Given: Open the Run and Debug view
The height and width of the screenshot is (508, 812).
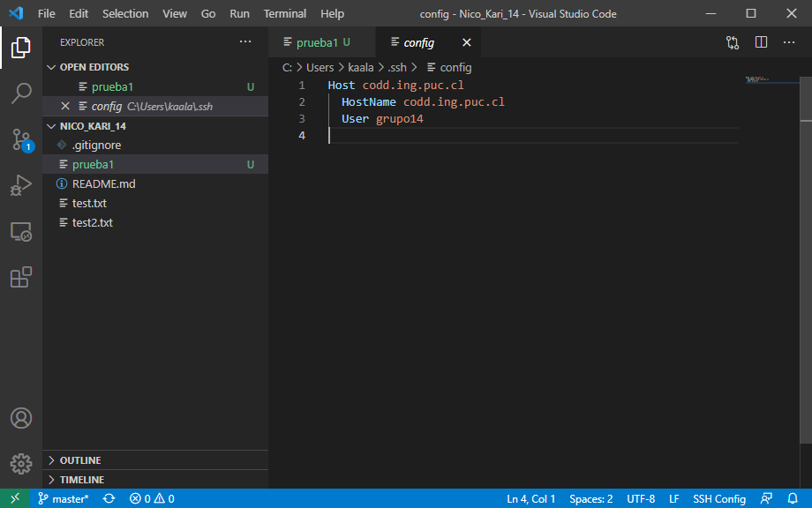Looking at the screenshot, I should point(20,185).
